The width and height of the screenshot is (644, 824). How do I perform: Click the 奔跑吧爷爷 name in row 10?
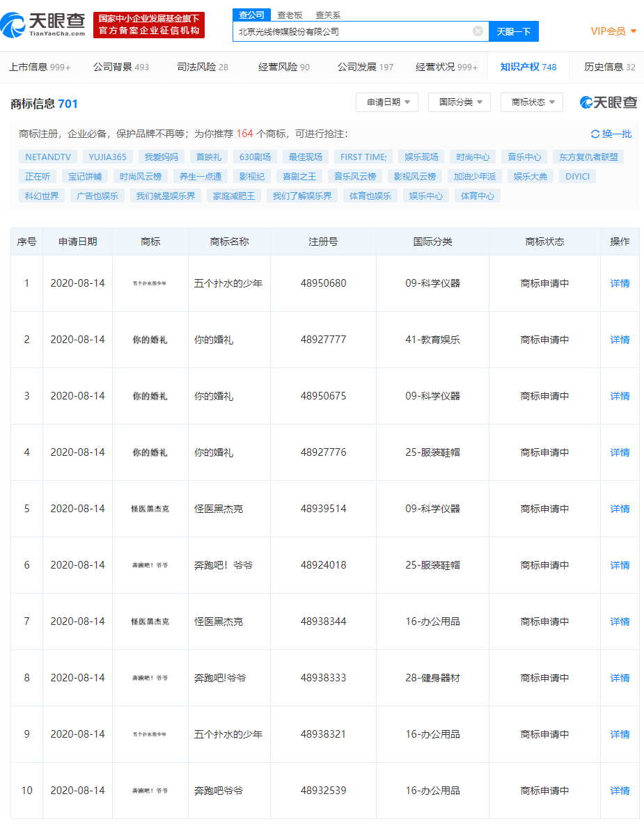point(219,791)
